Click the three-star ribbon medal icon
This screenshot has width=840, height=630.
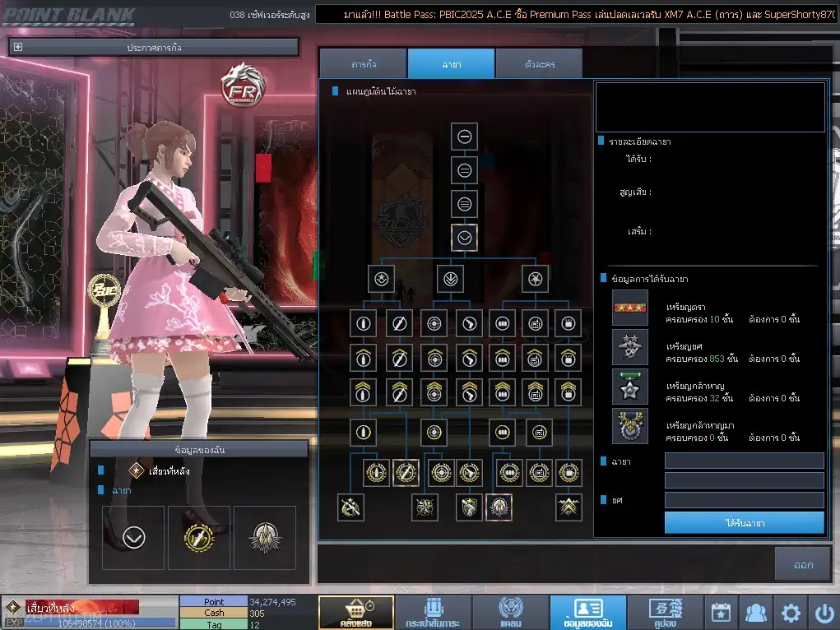tap(630, 308)
